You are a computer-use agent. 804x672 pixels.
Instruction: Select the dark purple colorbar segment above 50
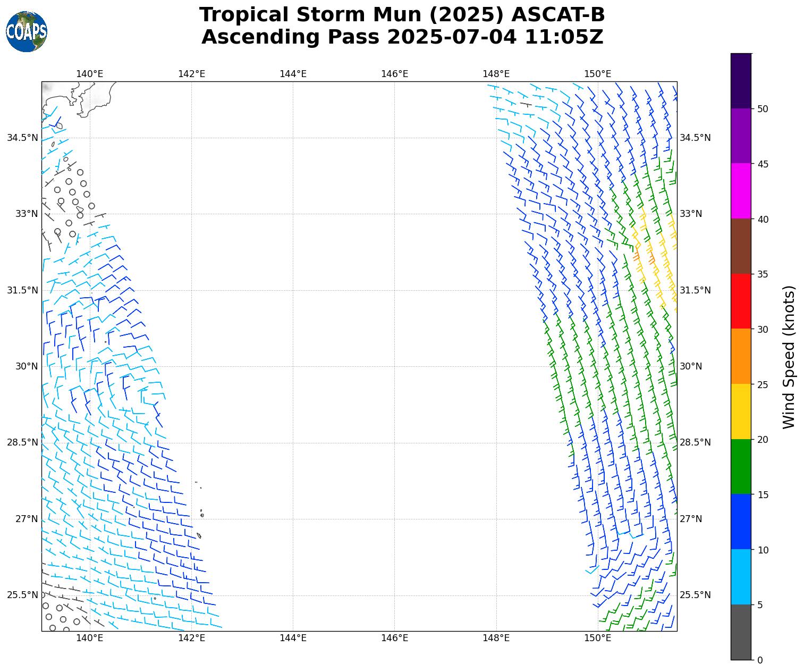coord(741,81)
